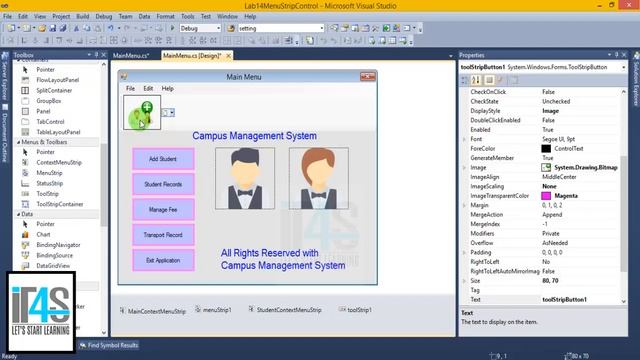The width and height of the screenshot is (640, 360).
Task: Click the Campus Management System title label
Action: [x=254, y=136]
